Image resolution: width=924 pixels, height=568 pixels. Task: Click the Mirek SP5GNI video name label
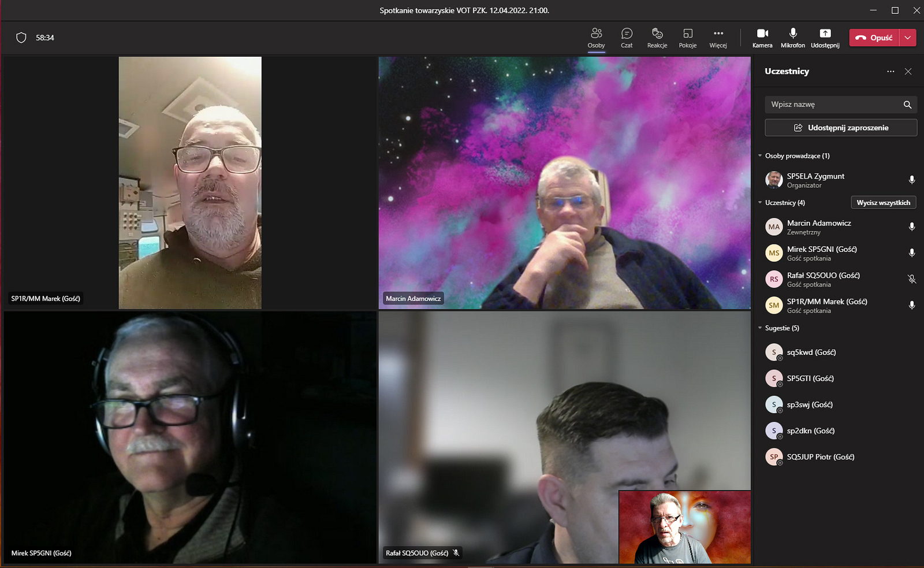click(42, 553)
